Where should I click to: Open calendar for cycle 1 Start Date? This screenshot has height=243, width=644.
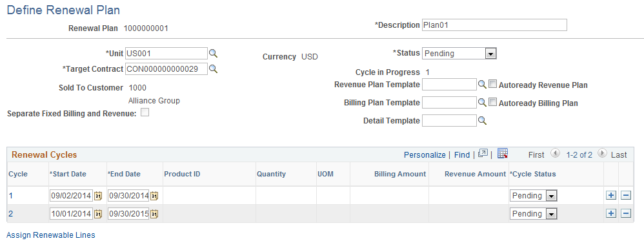97,196
